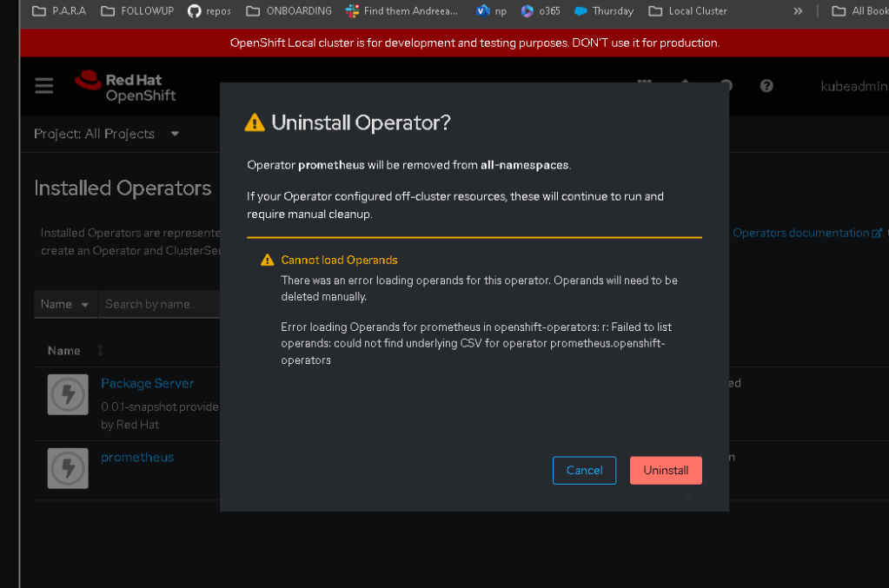Open the np bookmark
Image resolution: width=889 pixels, height=588 pixels.
pos(492,10)
